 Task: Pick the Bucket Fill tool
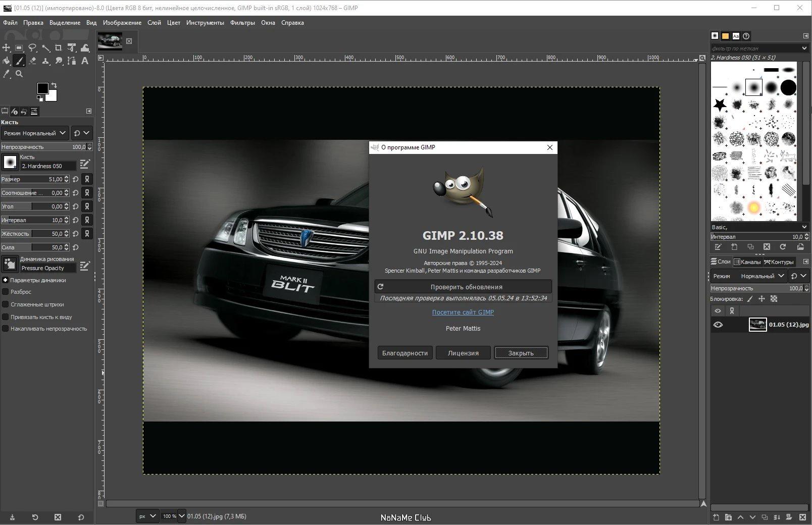pyautogui.click(x=6, y=61)
